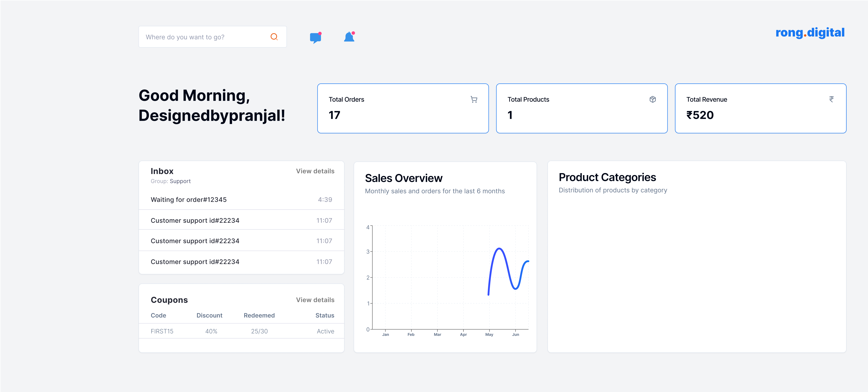Viewport: 868px width, 392px height.
Task: Click the package box icon in Total Products
Action: click(653, 99)
